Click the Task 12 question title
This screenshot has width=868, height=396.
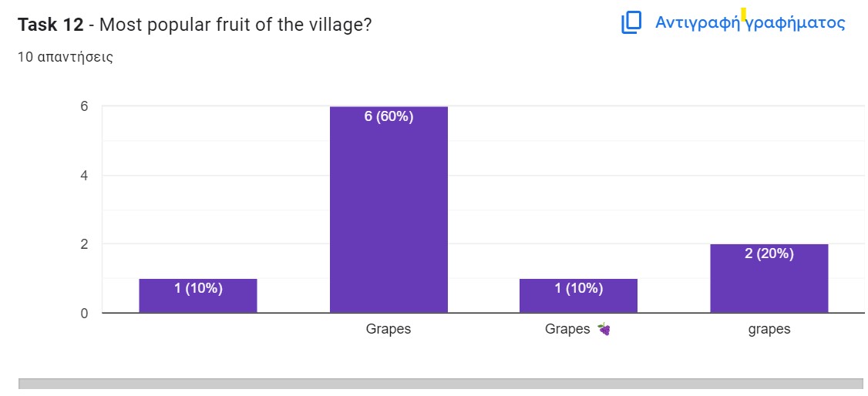[x=194, y=25]
